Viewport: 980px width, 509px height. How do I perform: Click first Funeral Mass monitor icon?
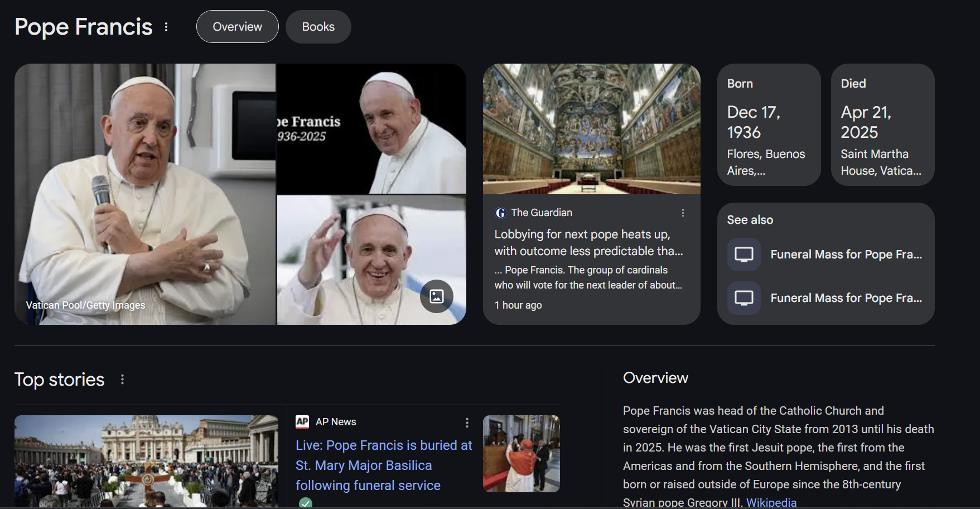(744, 254)
